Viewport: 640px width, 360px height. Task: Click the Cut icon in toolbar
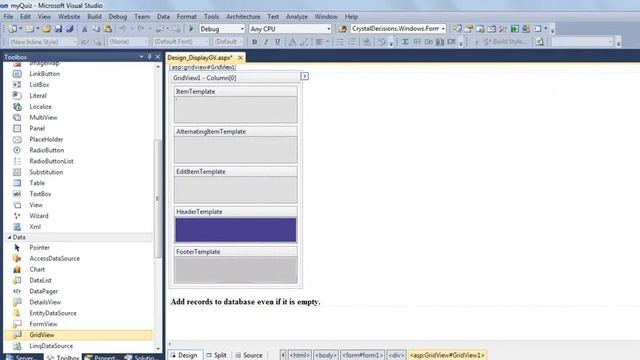coord(84,29)
